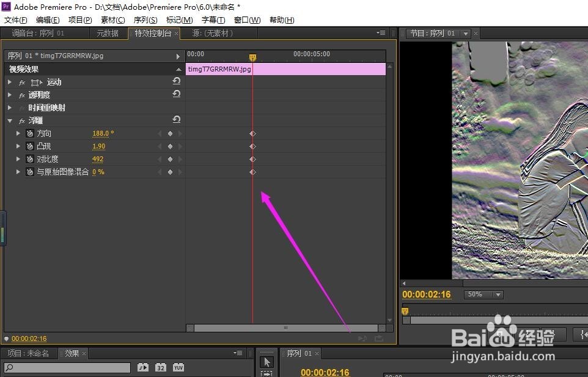Open the 字幕(T) menu

coord(213,20)
